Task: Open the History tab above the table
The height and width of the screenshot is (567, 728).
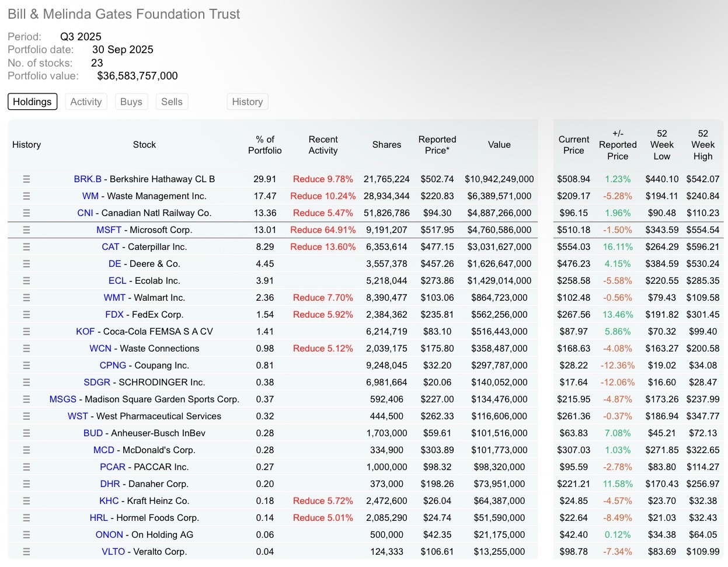Action: pyautogui.click(x=248, y=102)
